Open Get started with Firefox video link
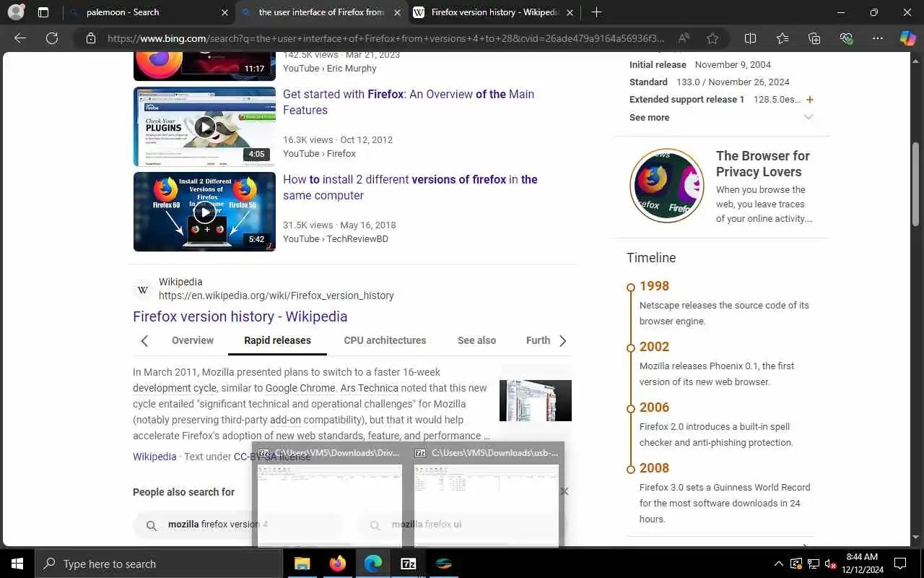Viewport: 924px width, 578px height. [409, 102]
